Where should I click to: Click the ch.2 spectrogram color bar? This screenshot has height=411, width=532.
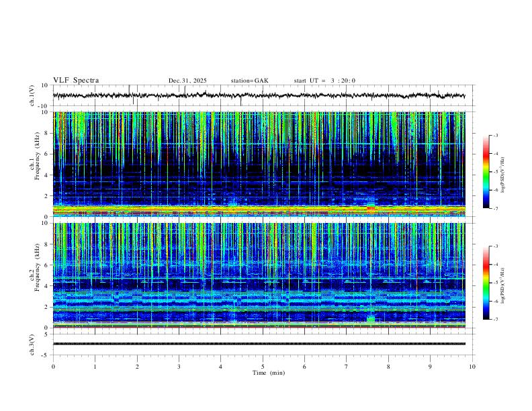pos(486,283)
